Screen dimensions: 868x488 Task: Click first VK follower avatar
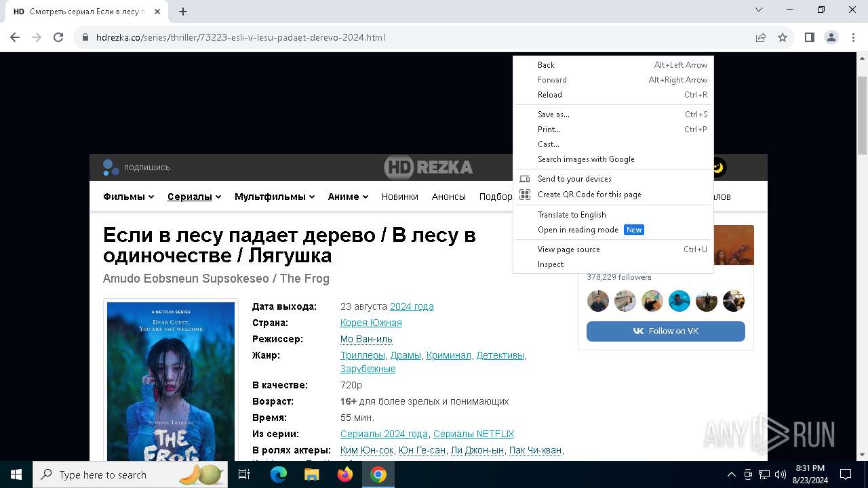click(x=598, y=301)
